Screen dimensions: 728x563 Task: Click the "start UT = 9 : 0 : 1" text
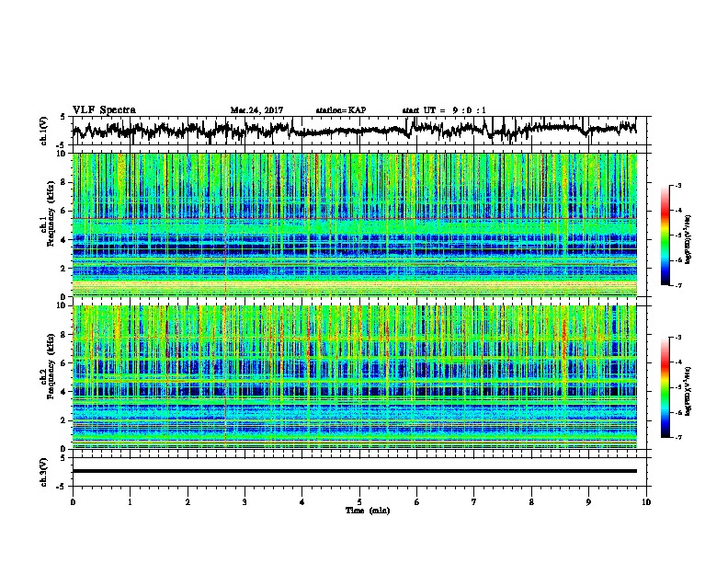[444, 110]
